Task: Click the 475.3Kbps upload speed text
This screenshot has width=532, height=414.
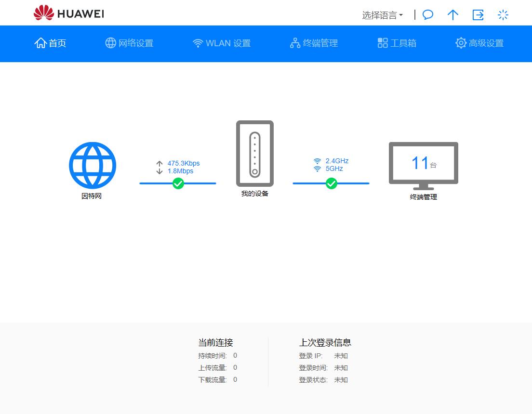Action: click(x=183, y=163)
